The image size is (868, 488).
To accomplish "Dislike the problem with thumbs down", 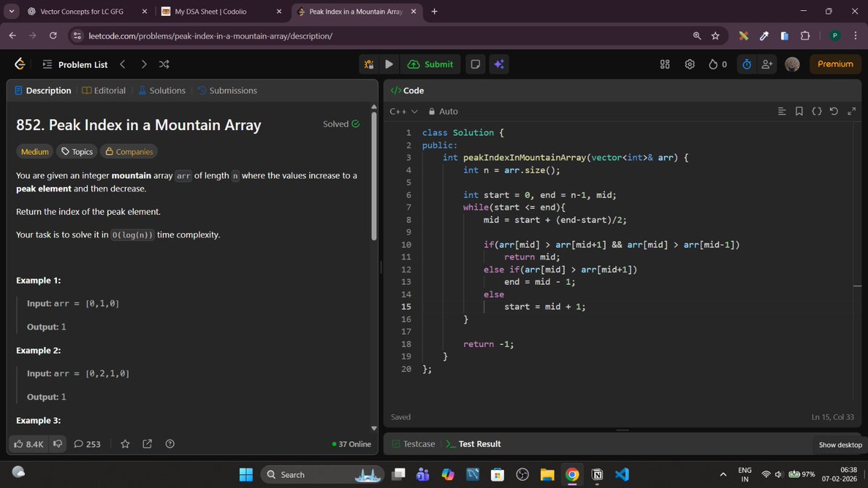I will coord(58,444).
